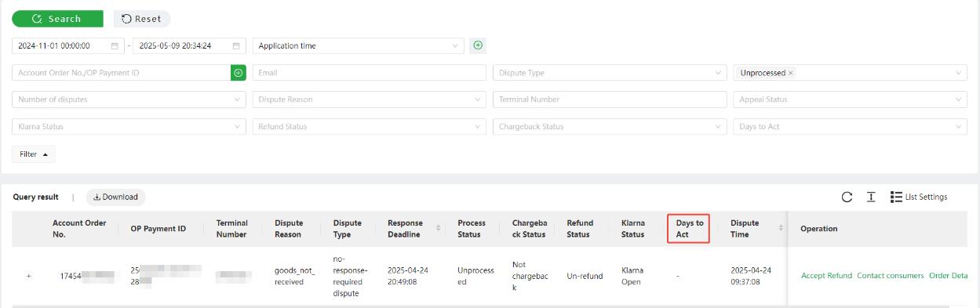Sort by Response Deadline column arrows
980x308 pixels.
(438, 228)
